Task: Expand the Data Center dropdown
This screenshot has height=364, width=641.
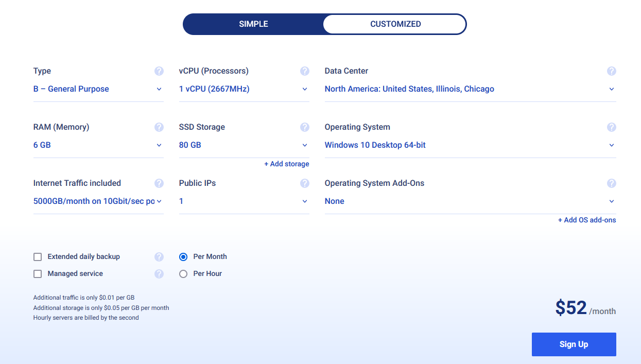Action: pyautogui.click(x=470, y=89)
